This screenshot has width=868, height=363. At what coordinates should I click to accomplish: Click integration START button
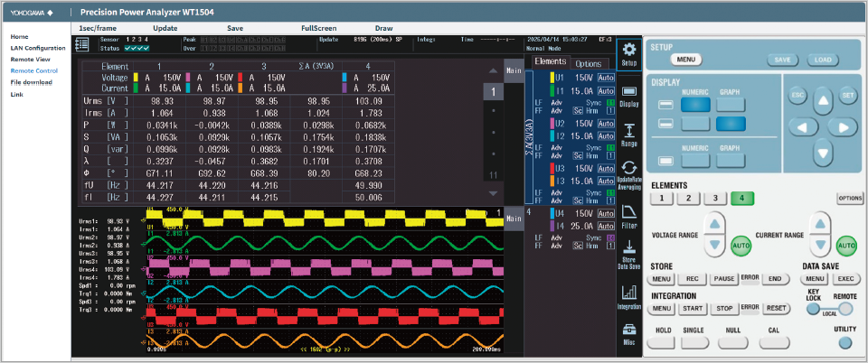(x=693, y=308)
